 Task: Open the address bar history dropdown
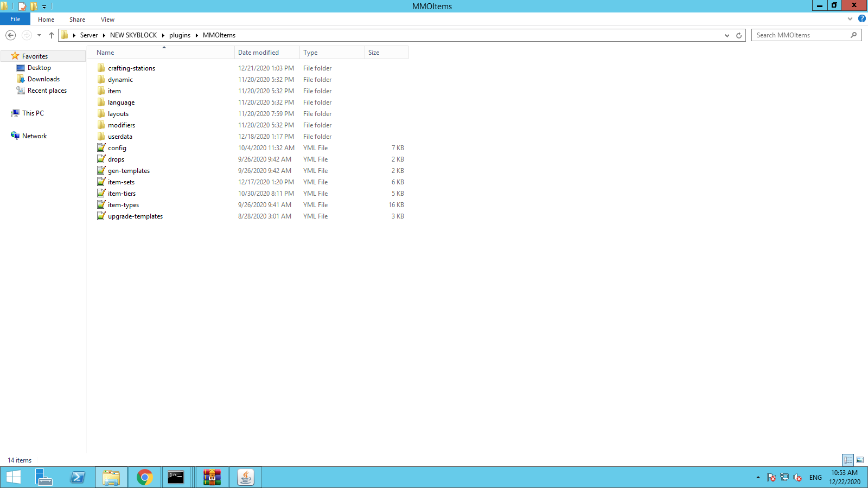click(727, 35)
